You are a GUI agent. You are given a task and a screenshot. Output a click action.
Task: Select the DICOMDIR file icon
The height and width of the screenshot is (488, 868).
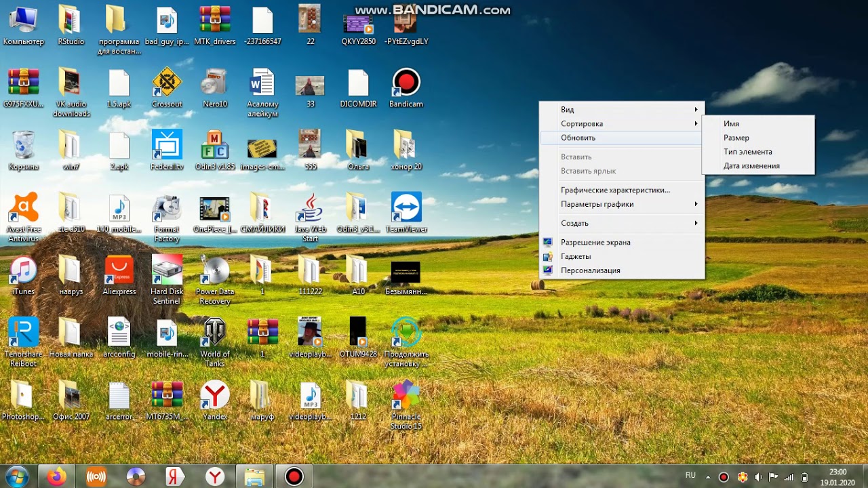tap(358, 88)
